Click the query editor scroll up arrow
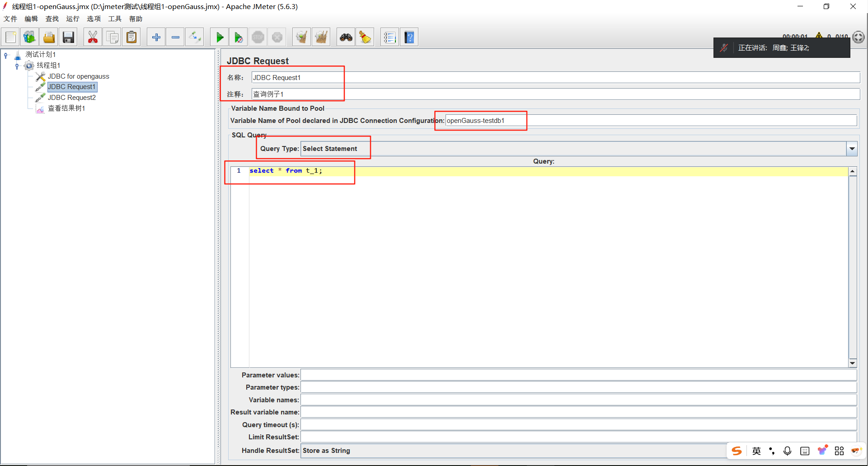The image size is (868, 466). point(853,171)
